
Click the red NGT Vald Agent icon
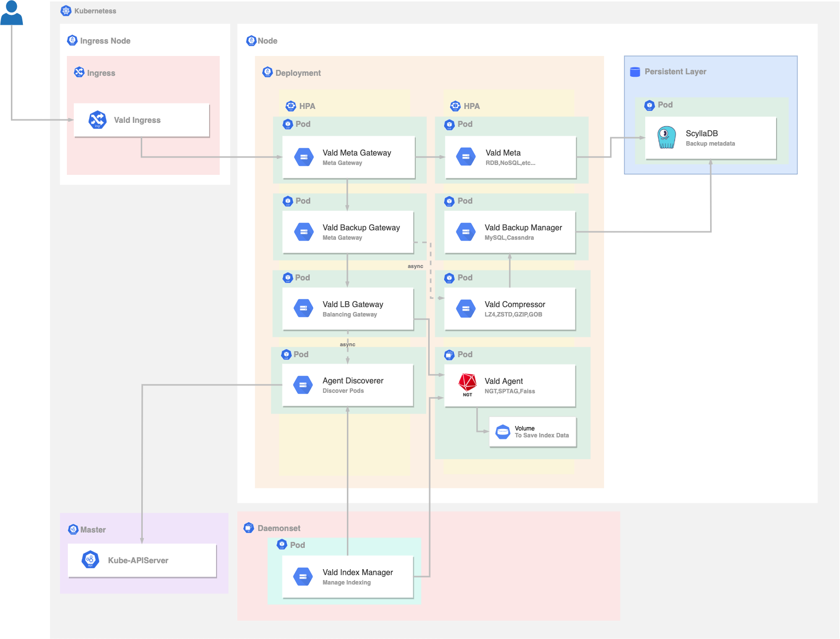tap(467, 383)
